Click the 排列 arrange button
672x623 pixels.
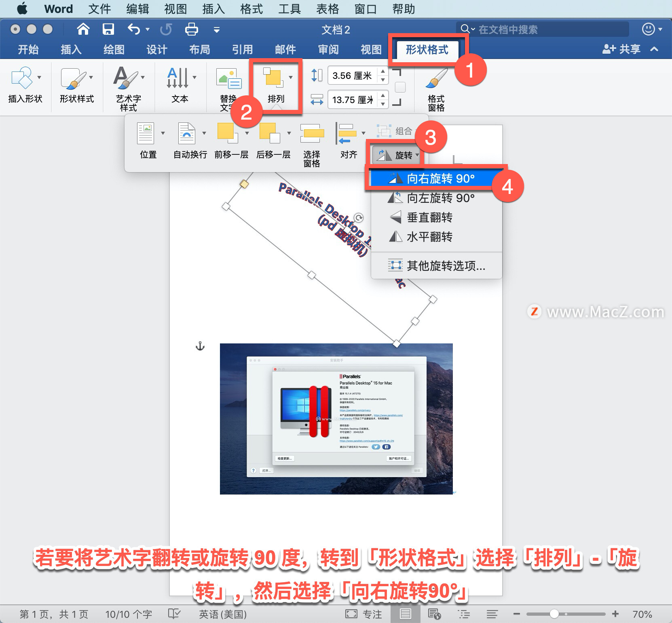point(276,86)
